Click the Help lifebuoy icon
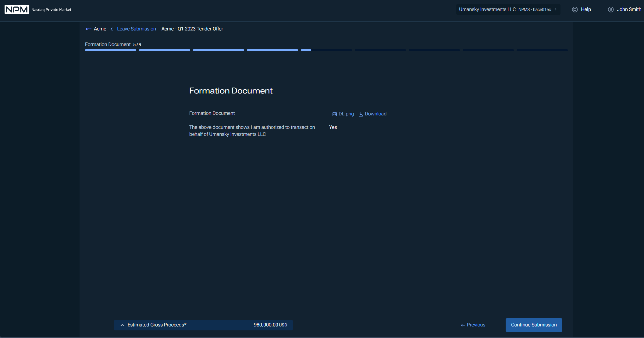Screen dimensions: 644x338 point(575,9)
